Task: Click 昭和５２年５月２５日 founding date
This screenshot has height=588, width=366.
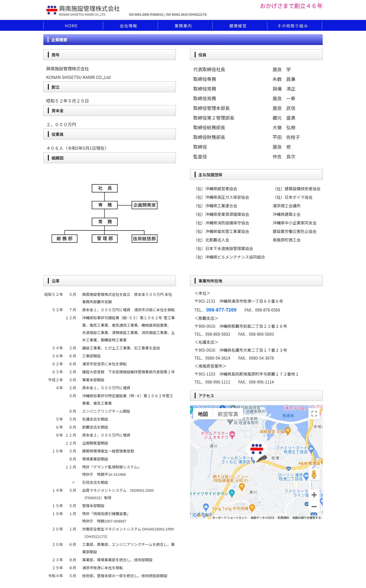Action: tap(68, 101)
